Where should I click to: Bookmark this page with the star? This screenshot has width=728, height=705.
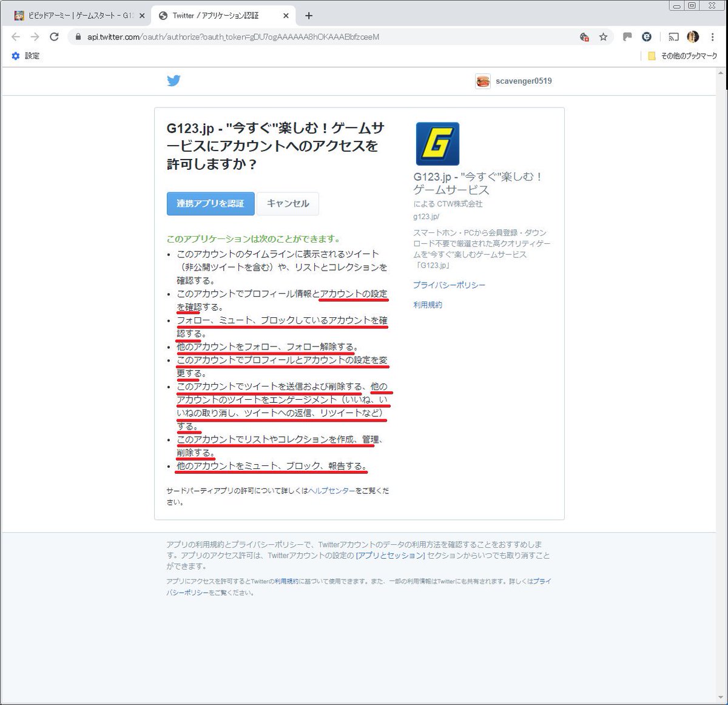603,37
